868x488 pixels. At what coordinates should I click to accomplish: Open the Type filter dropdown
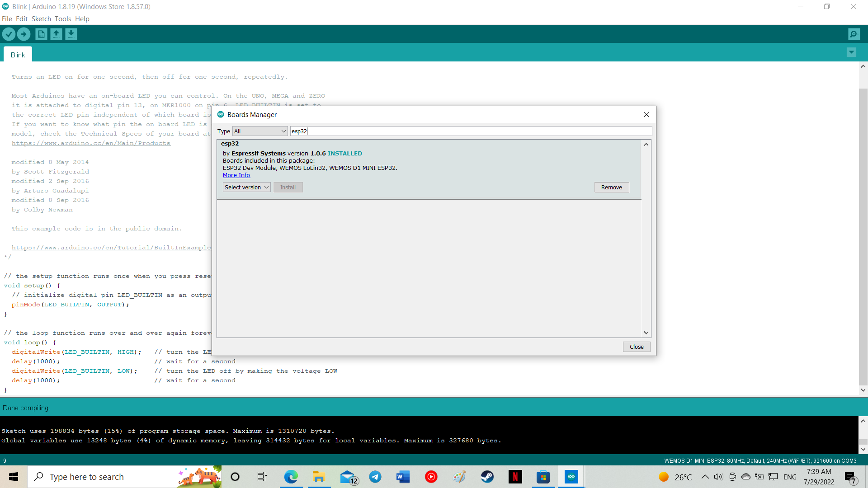pos(260,131)
